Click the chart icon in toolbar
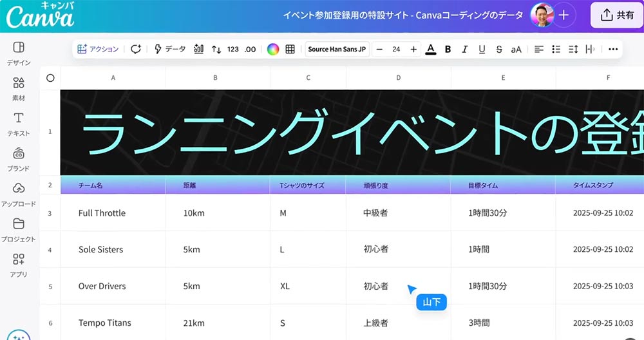The image size is (644, 340). tap(199, 49)
